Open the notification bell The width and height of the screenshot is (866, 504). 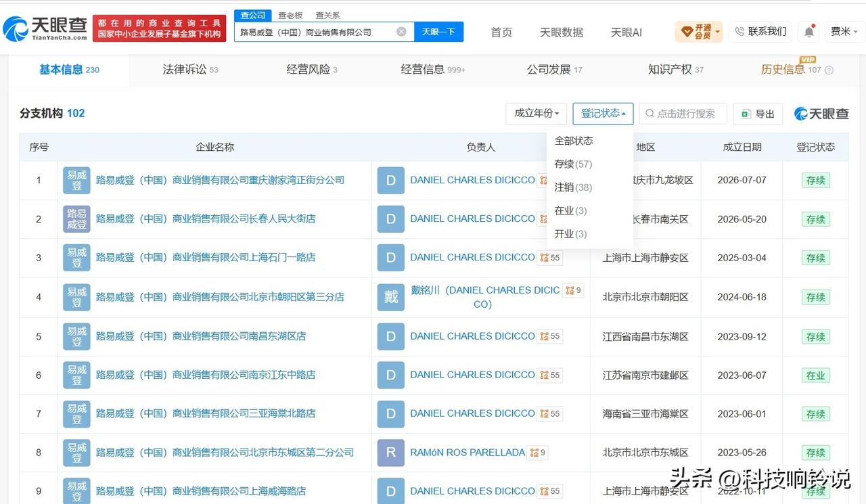(x=809, y=32)
